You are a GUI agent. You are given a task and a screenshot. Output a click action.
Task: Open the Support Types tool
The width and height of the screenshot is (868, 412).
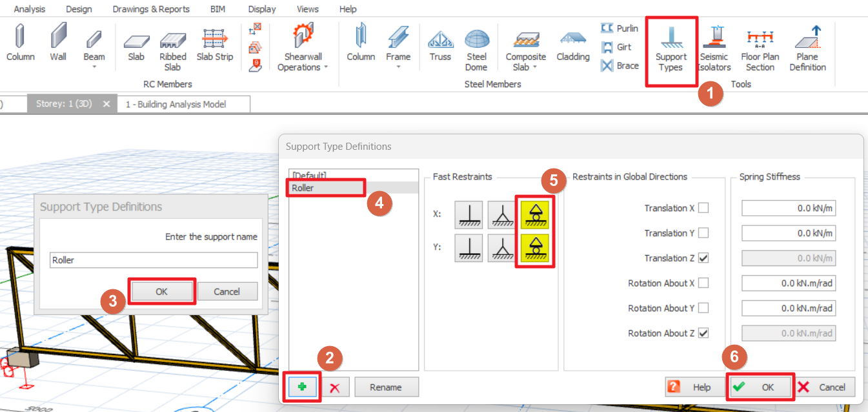[x=671, y=48]
